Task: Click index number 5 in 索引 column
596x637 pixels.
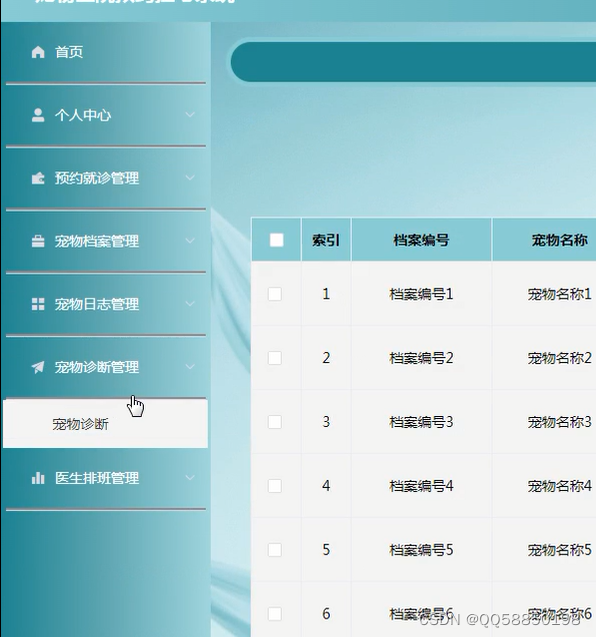Action: (x=326, y=550)
